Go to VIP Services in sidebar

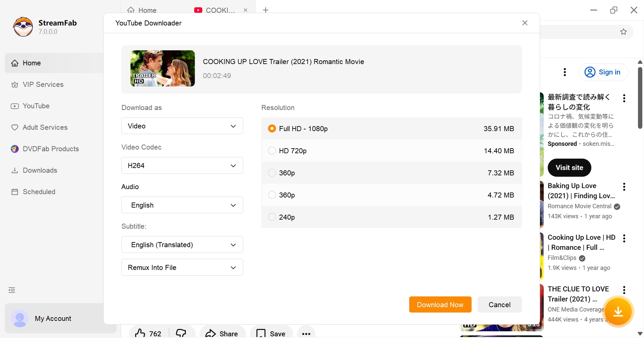(43, 84)
